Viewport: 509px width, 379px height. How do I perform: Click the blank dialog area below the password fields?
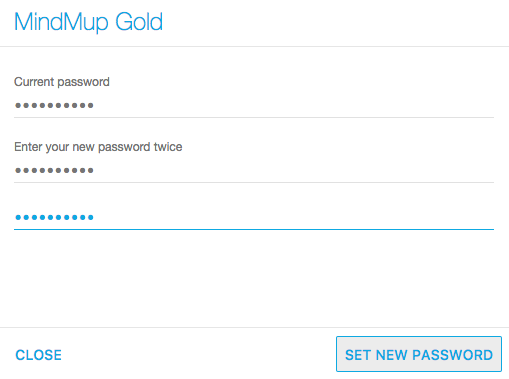tap(254, 278)
